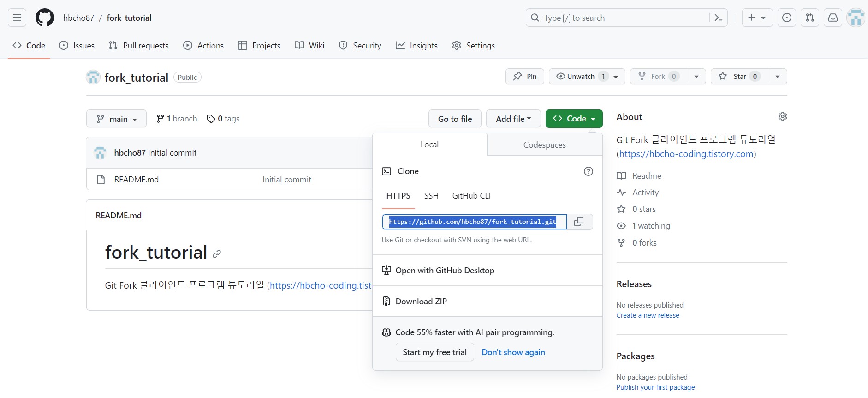
Task: Open the Activity link in About
Action: tap(638, 193)
